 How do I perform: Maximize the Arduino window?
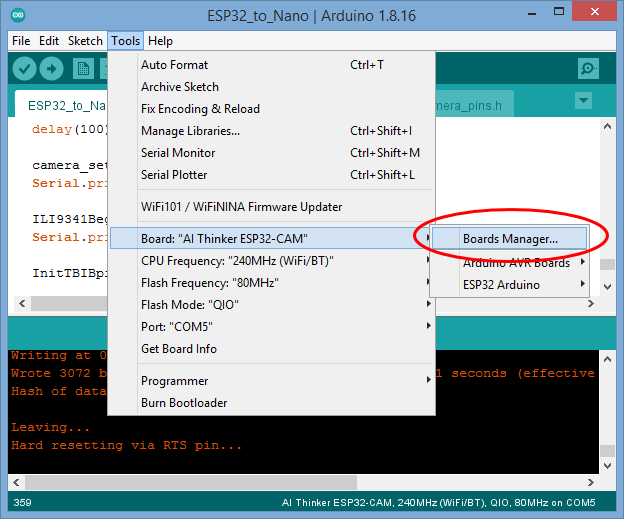pos(559,12)
